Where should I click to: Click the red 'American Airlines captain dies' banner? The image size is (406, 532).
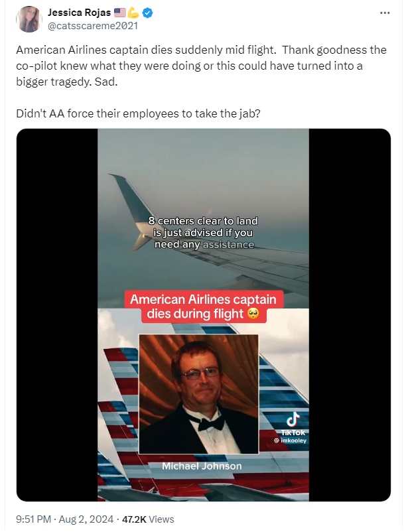pos(204,306)
